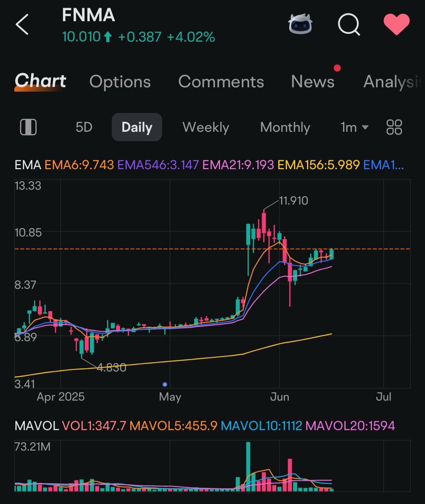Tap the 3.41 price axis label
This screenshot has height=504, width=425.
click(x=24, y=384)
